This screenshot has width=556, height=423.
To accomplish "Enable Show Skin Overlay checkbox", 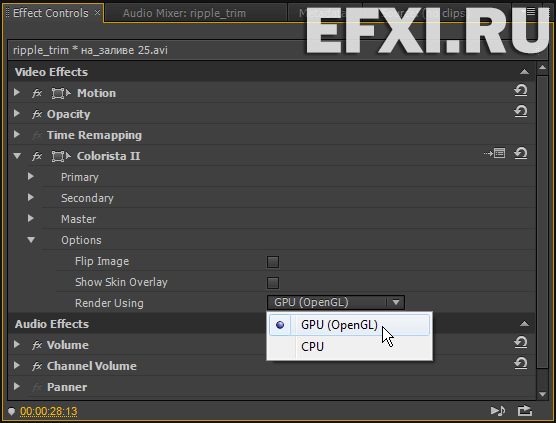I will pyautogui.click(x=273, y=283).
